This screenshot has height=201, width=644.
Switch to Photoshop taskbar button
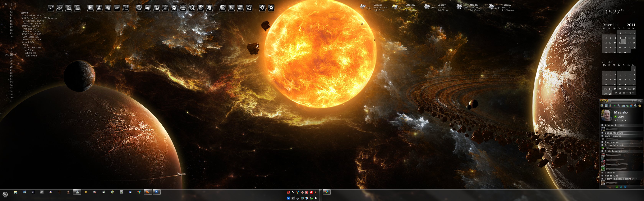point(157,192)
